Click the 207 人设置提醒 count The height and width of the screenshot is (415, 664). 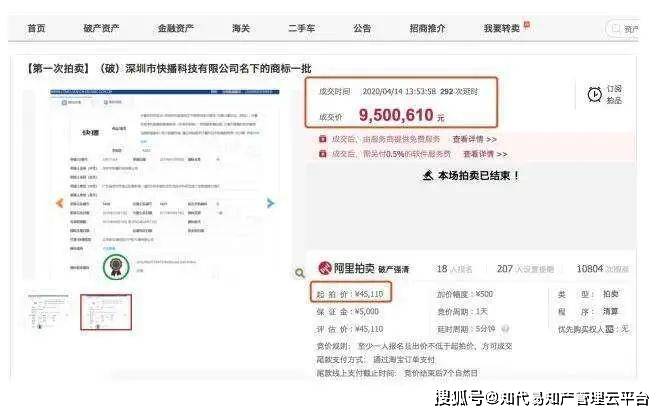point(525,269)
